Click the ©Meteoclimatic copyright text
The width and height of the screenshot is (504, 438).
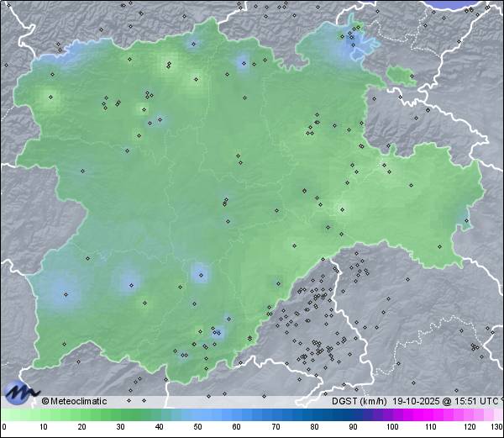click(74, 402)
